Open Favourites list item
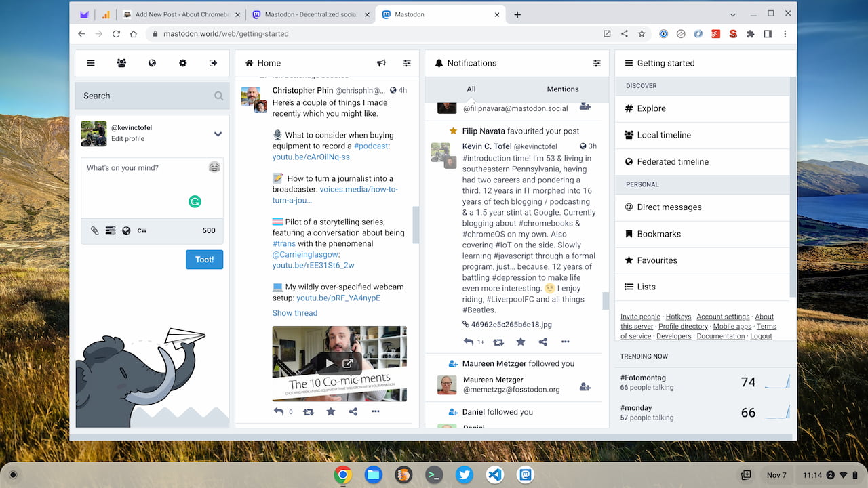The height and width of the screenshot is (488, 868). pyautogui.click(x=703, y=260)
